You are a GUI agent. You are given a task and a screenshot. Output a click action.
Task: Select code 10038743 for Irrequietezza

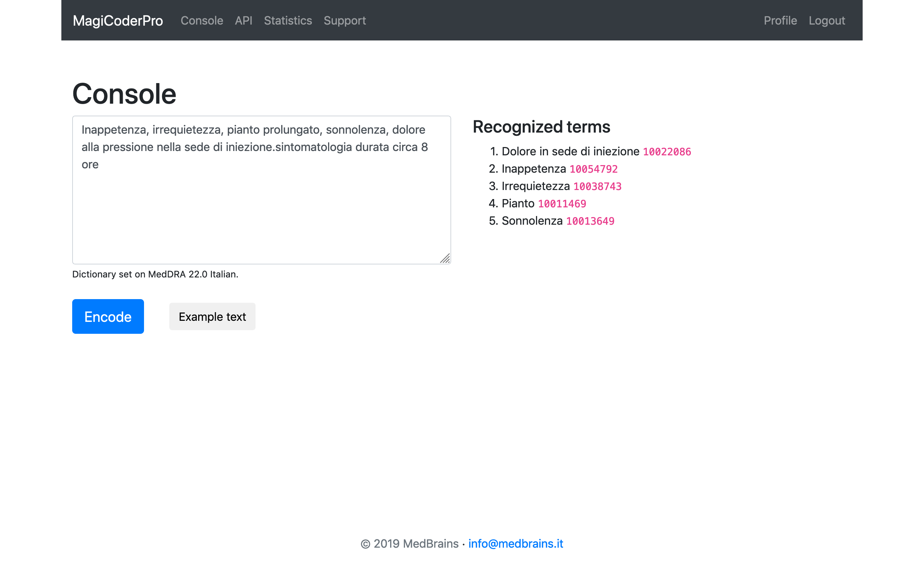597,186
